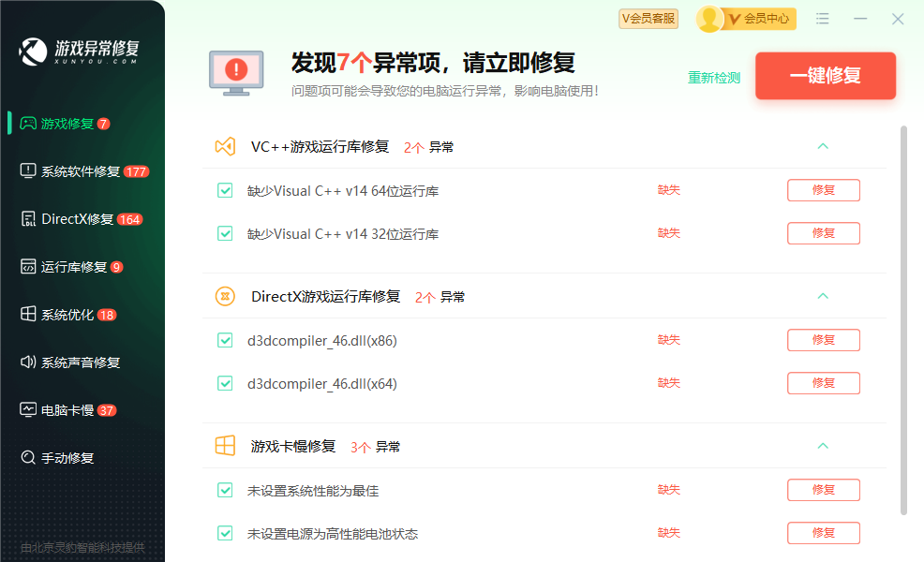This screenshot has width=924, height=562.
Task: Collapse the VC++游戏运行库修复 section
Action: 823,147
